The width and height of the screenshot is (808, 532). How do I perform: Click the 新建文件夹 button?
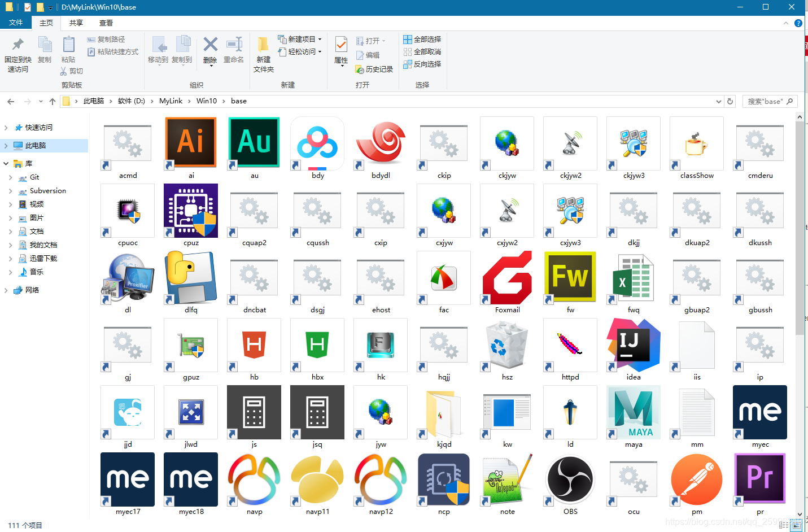263,55
